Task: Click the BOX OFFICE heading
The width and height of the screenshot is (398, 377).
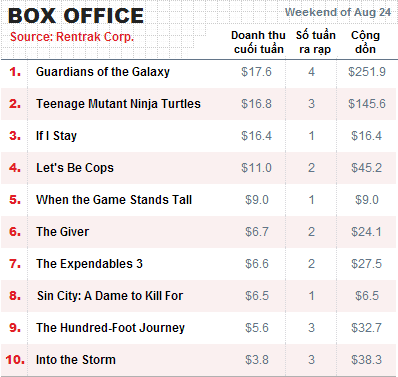Action: 76,16
